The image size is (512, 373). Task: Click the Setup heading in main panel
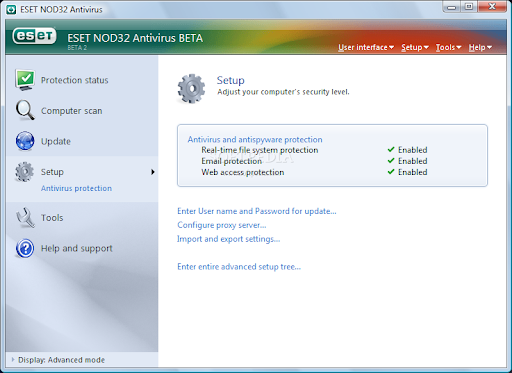click(x=231, y=80)
